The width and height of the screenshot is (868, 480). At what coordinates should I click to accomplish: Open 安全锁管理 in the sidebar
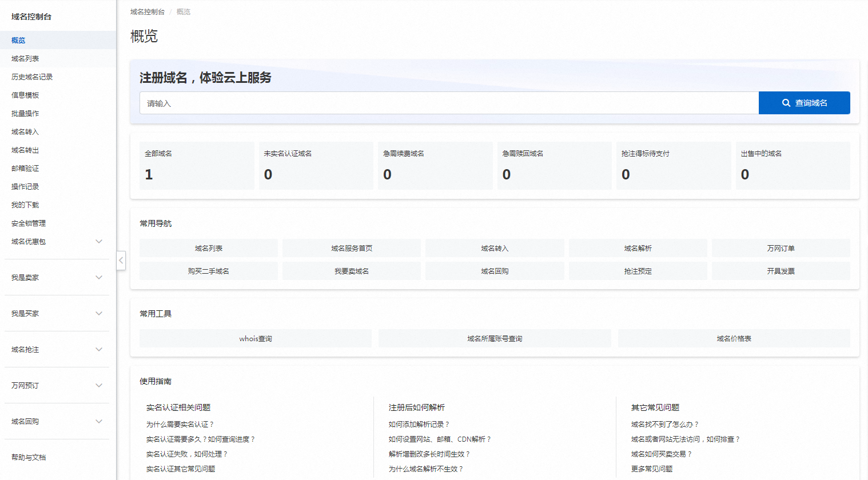(58, 223)
